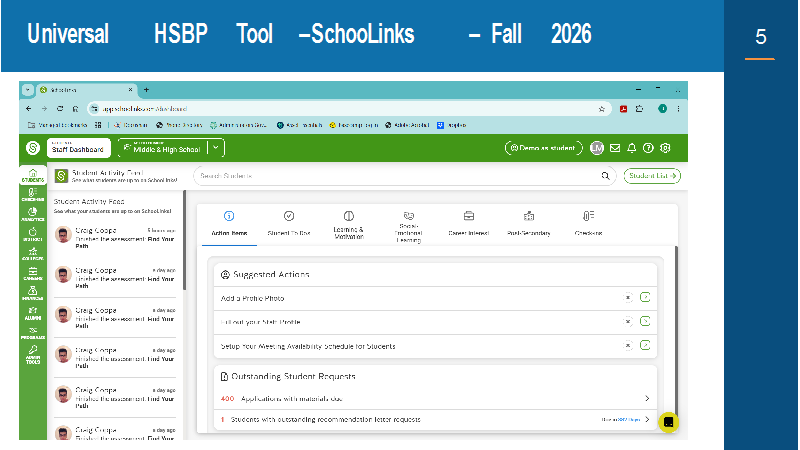Click the activity feed scrollbar

click(184, 240)
